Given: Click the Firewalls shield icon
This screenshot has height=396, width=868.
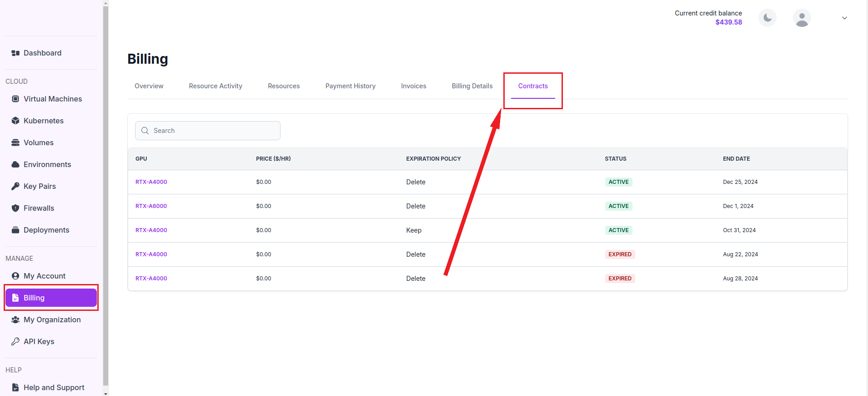Looking at the screenshot, I should [15, 208].
